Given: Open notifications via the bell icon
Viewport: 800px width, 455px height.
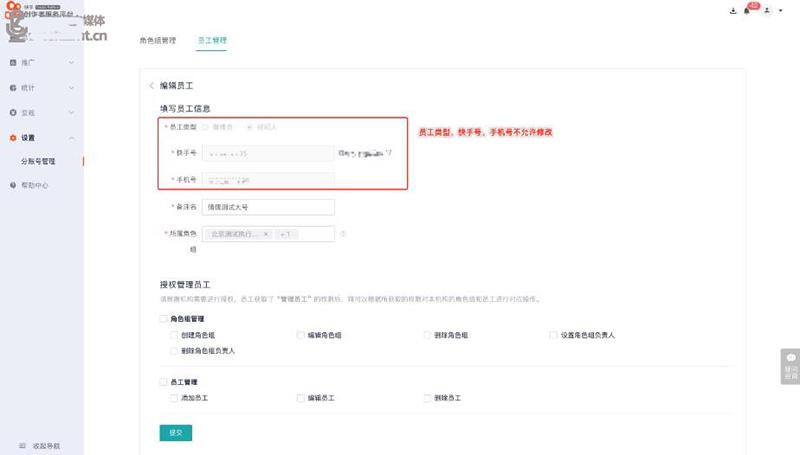Looking at the screenshot, I should pyautogui.click(x=746, y=11).
